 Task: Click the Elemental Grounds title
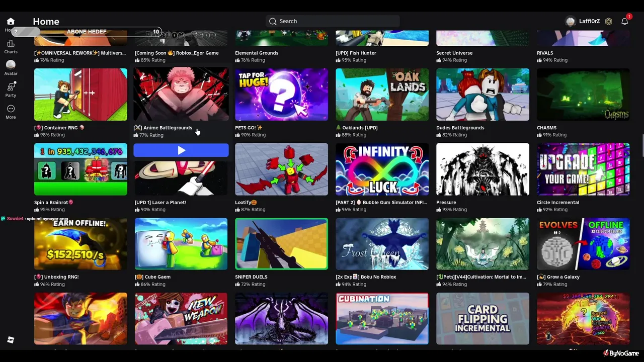click(x=257, y=53)
